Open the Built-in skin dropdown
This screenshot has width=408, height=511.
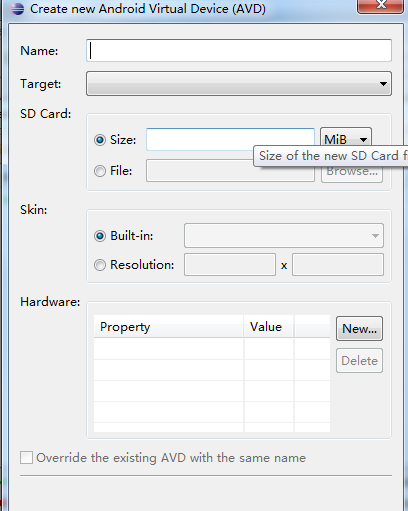point(284,236)
